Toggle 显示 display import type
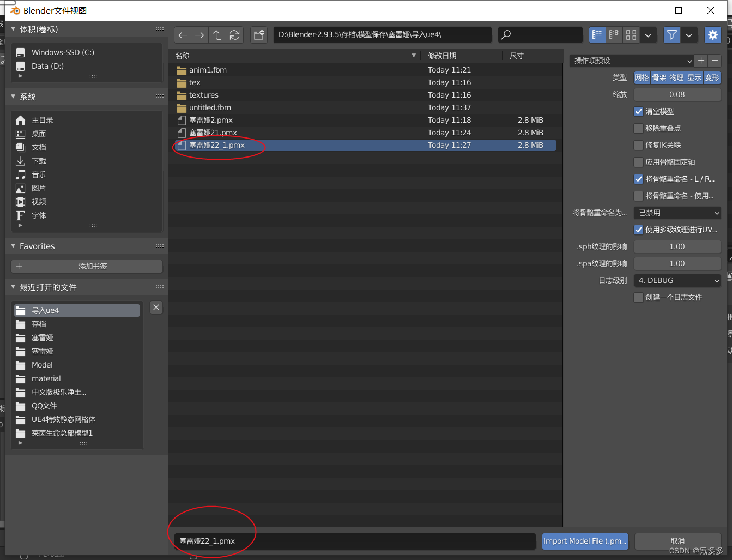 click(694, 77)
